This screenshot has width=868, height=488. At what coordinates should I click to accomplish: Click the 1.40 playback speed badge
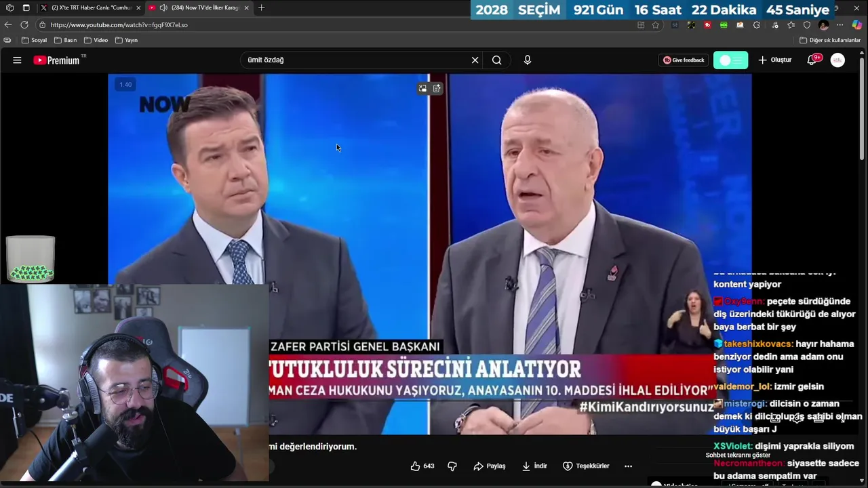coord(125,85)
